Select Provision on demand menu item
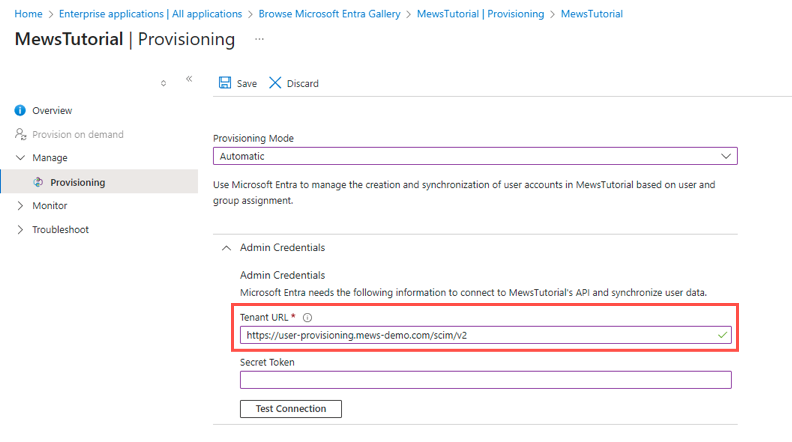The width and height of the screenshot is (792, 442). 78,134
